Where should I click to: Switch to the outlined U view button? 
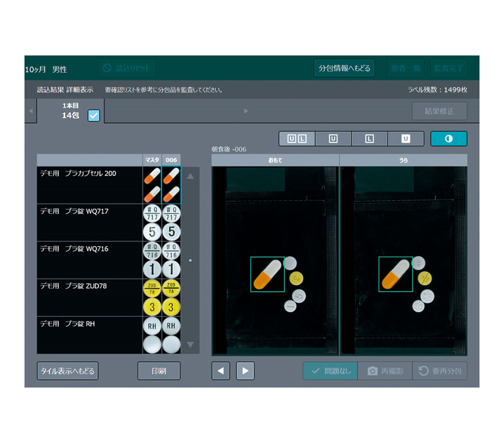pos(333,139)
